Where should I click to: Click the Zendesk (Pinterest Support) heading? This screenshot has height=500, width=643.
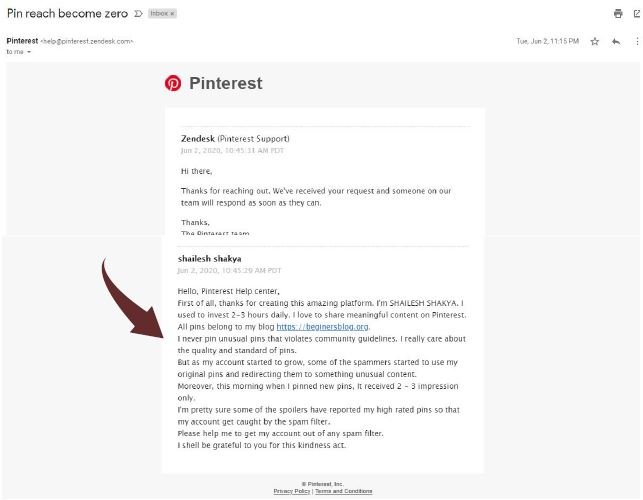click(x=235, y=139)
